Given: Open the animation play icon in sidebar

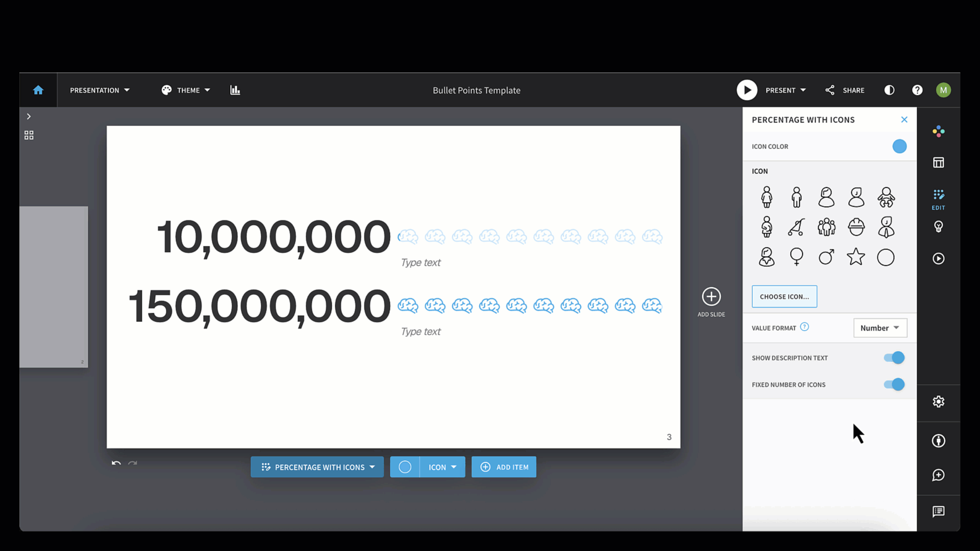Looking at the screenshot, I should tap(938, 259).
